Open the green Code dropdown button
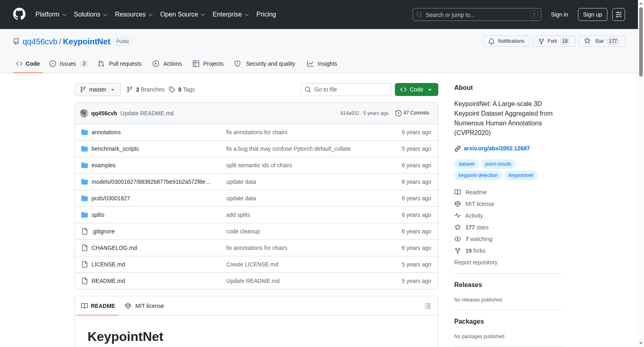The width and height of the screenshot is (644, 347). pyautogui.click(x=417, y=89)
